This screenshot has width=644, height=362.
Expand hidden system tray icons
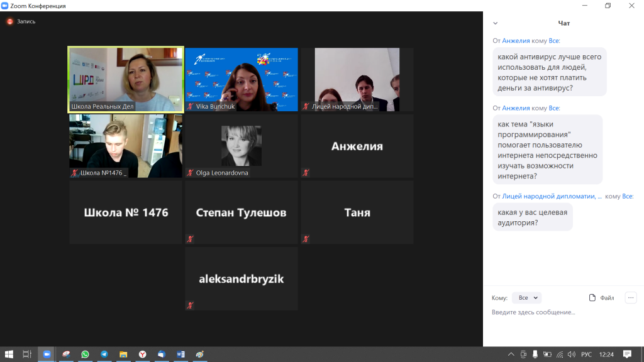[511, 354]
